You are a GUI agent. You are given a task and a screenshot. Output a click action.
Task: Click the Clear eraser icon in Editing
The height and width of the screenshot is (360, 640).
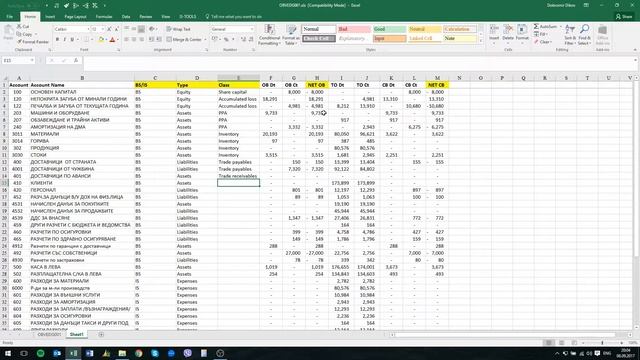tap(536, 42)
